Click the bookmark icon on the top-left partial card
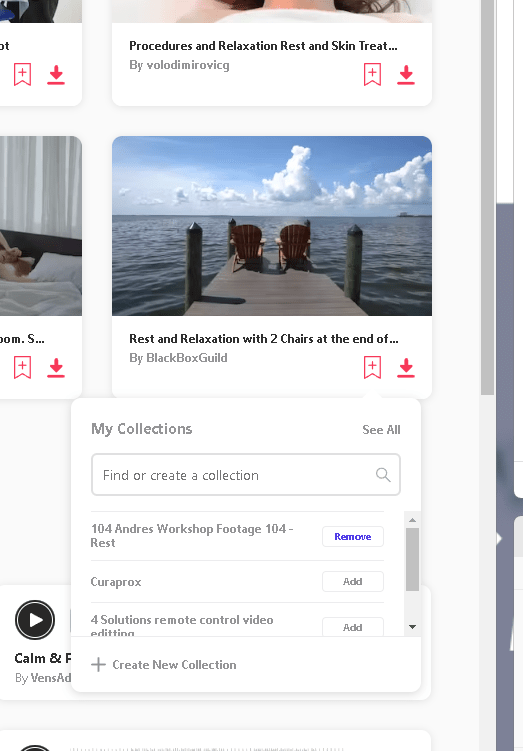Viewport: 523px width, 751px height. [x=23, y=75]
